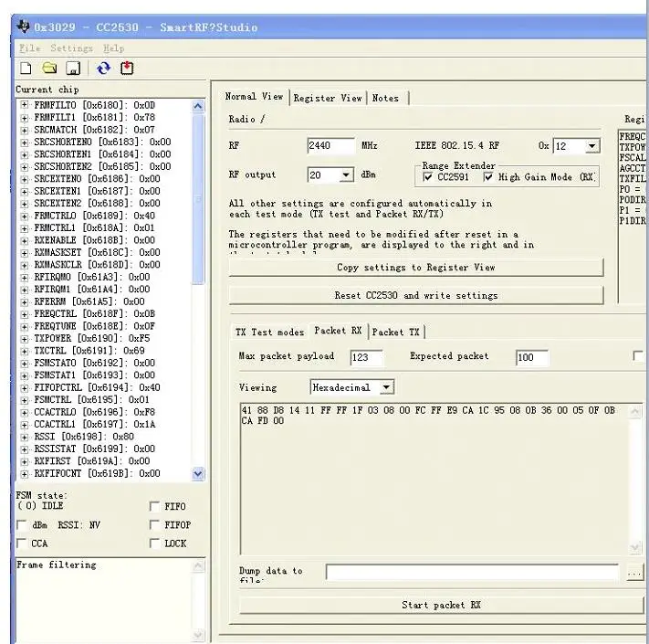Select the TX Test modes tab
The image size is (649, 644).
click(x=269, y=333)
